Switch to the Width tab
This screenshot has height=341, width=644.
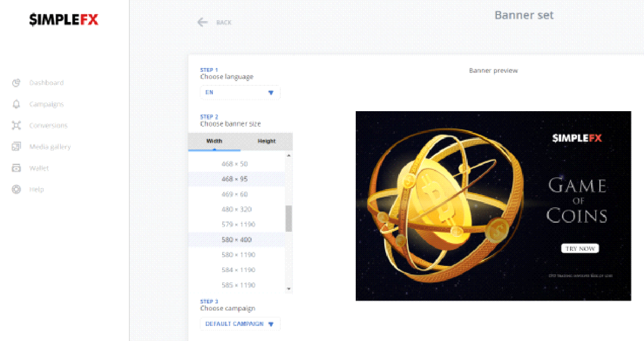coord(214,141)
